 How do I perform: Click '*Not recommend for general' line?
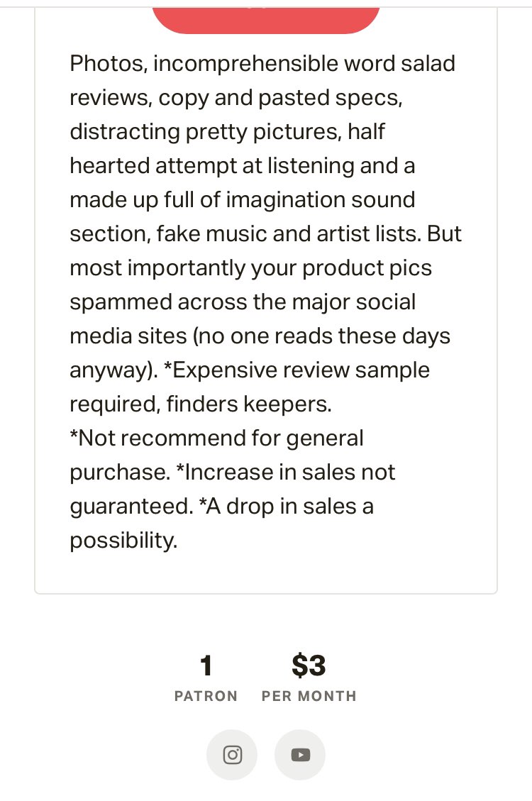point(216,438)
